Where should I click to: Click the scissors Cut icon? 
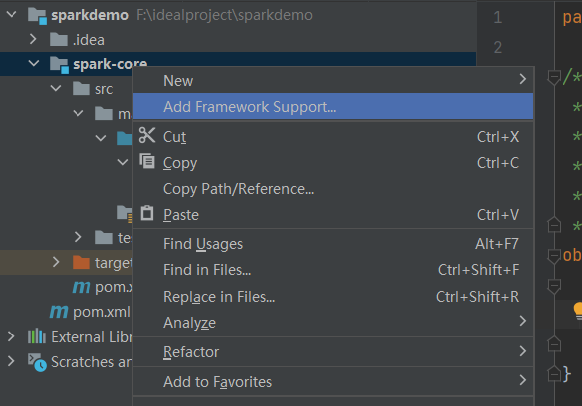pyautogui.click(x=147, y=135)
